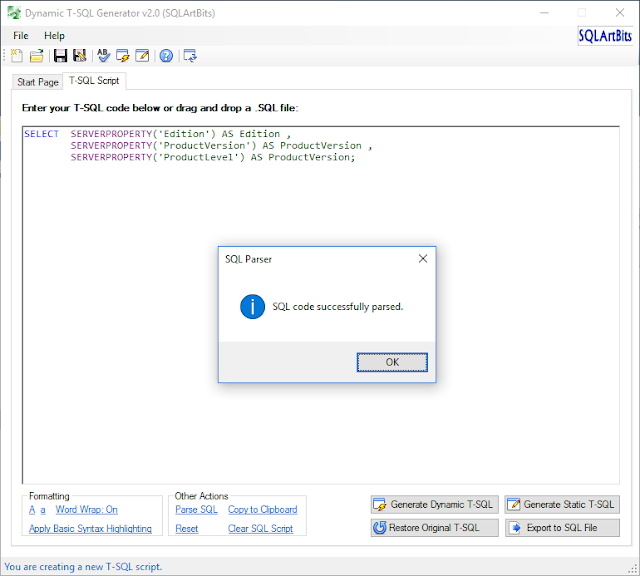The image size is (640, 576).
Task: Click the blue info icon in dialog
Action: (252, 307)
